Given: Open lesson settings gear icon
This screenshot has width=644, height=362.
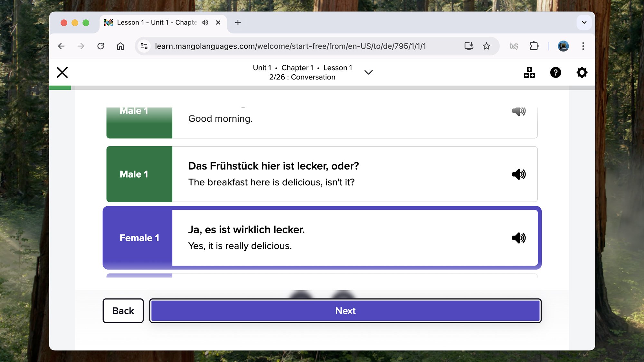Looking at the screenshot, I should pos(582,72).
